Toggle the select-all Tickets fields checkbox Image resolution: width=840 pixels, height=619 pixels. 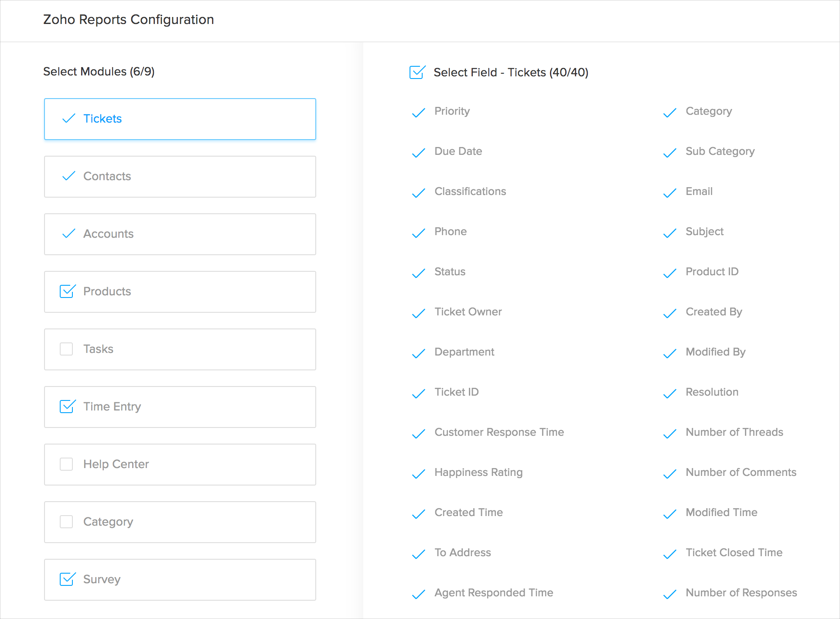tap(417, 72)
